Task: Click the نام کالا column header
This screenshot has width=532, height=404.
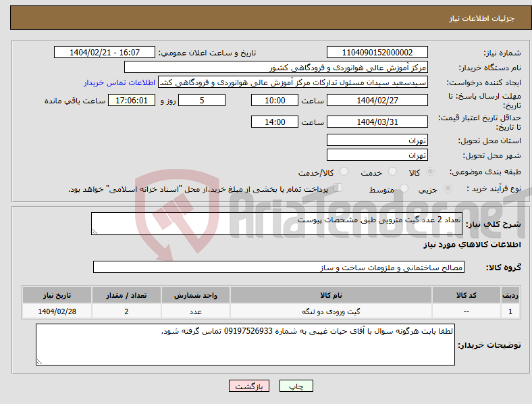Action: click(331, 295)
